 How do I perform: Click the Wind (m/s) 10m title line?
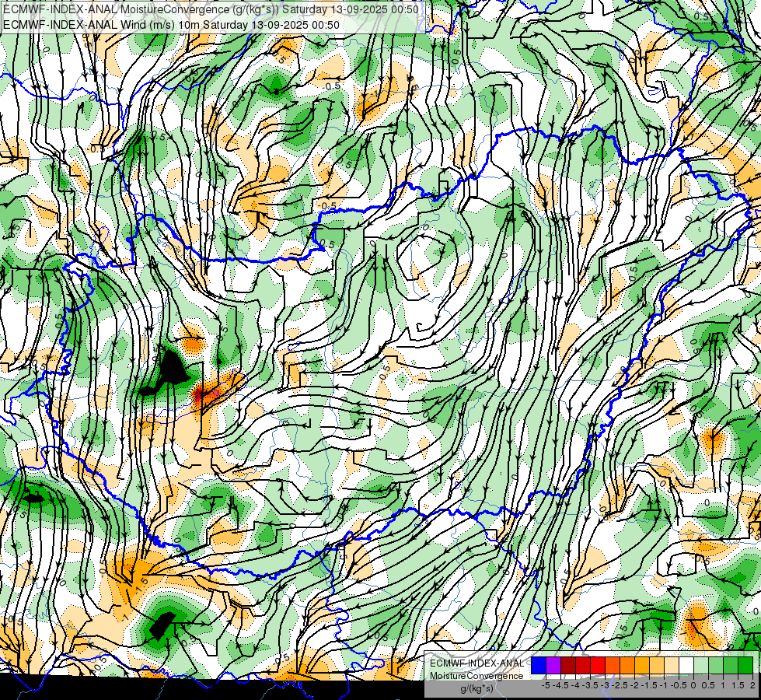point(171,24)
